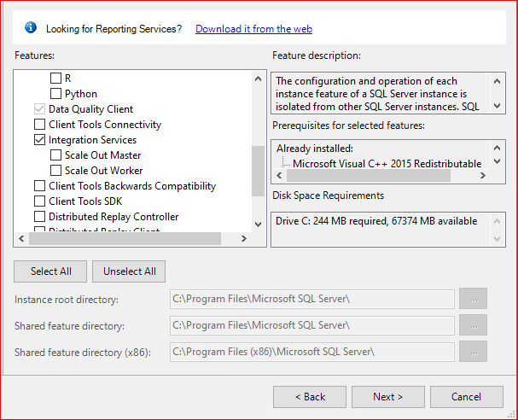Viewport: 518px width, 420px height.
Task: Click the blue information icon
Action: pos(31,28)
